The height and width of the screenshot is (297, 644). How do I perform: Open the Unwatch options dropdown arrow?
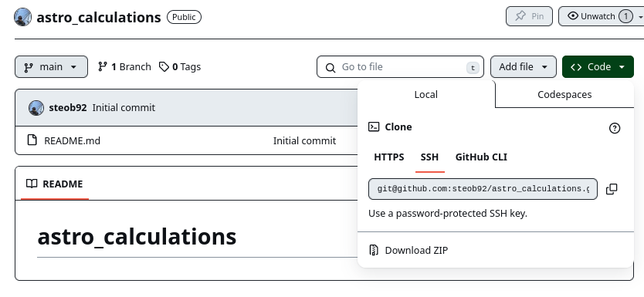[640, 16]
